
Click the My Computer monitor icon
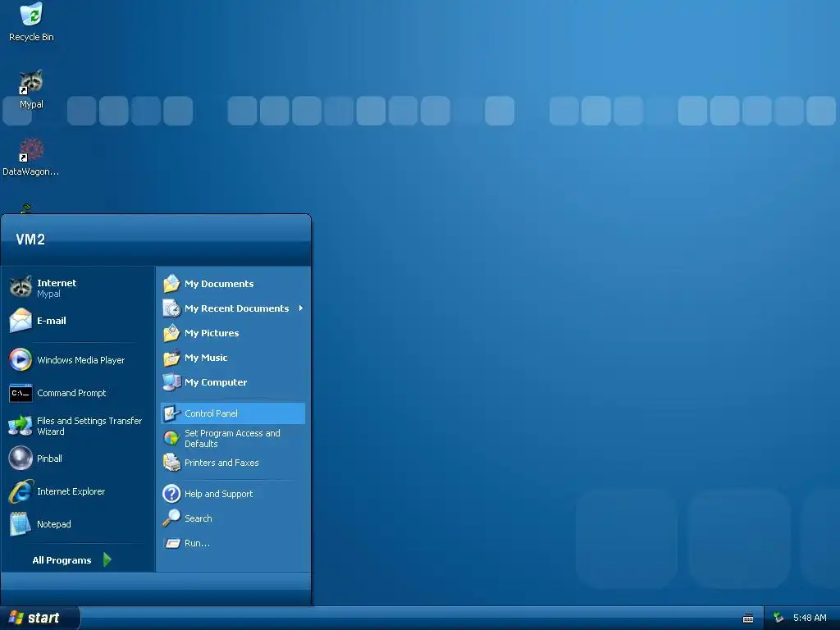[x=171, y=382]
